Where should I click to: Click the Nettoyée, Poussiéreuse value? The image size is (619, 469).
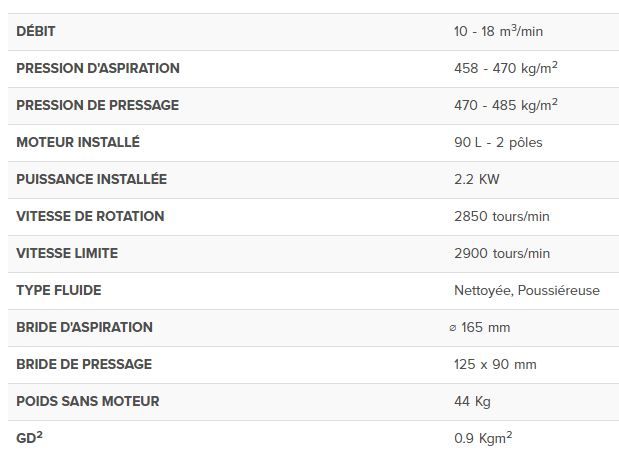click(526, 290)
